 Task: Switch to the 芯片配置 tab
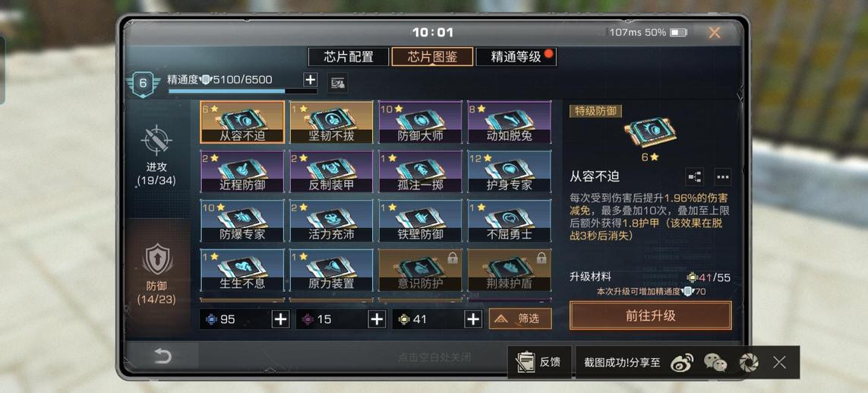[349, 56]
